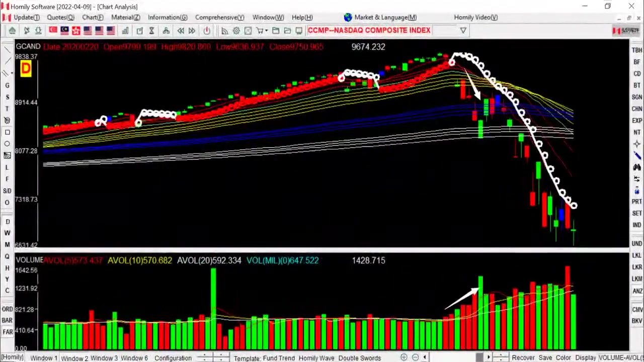Jump to the next stock (forward arrows)
This screenshot has height=362, width=644.
[192, 31]
